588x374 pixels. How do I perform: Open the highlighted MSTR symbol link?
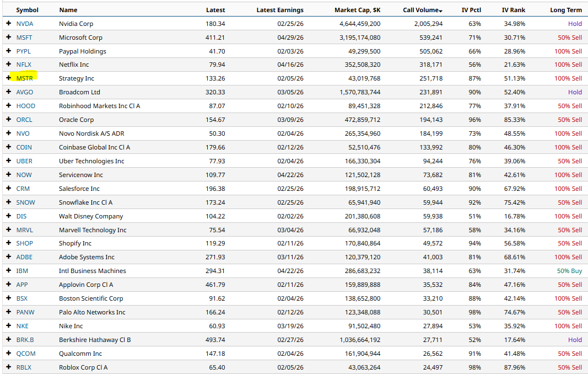click(x=24, y=78)
